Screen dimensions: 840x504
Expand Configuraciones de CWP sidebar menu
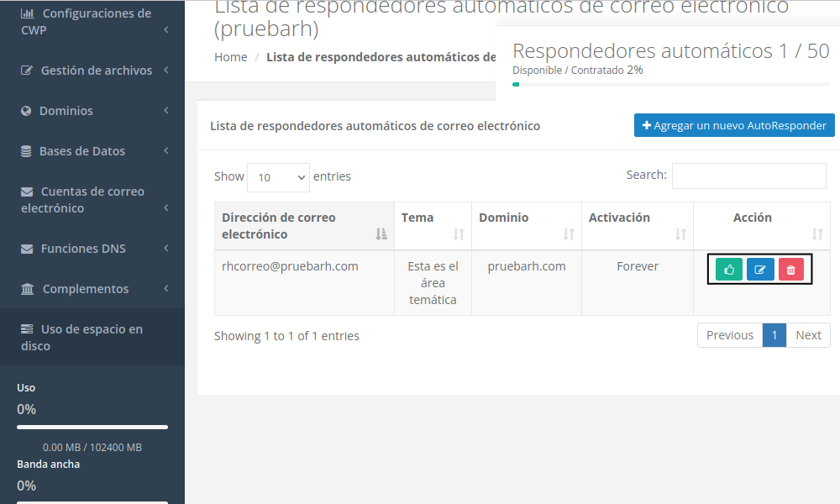pos(92,22)
